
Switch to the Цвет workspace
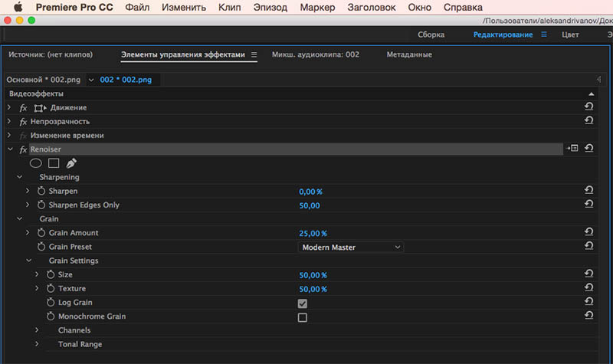coord(570,34)
